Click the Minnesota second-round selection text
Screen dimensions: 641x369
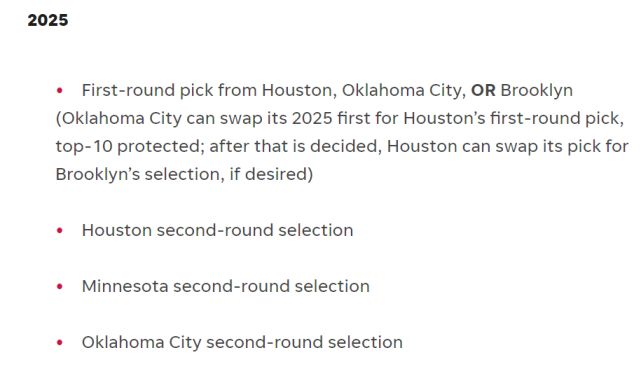pyautogui.click(x=226, y=286)
